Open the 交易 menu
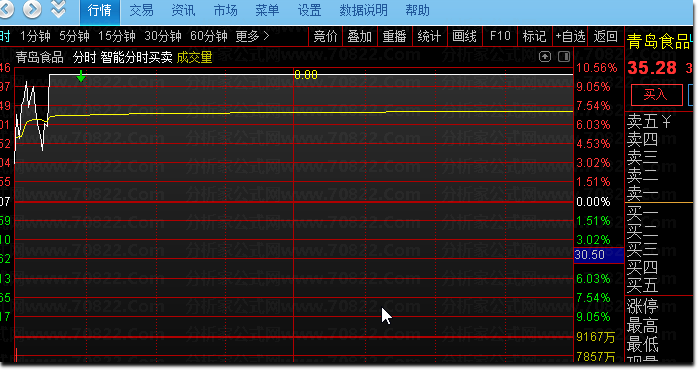Screen dimensions: 699x370 click(141, 10)
